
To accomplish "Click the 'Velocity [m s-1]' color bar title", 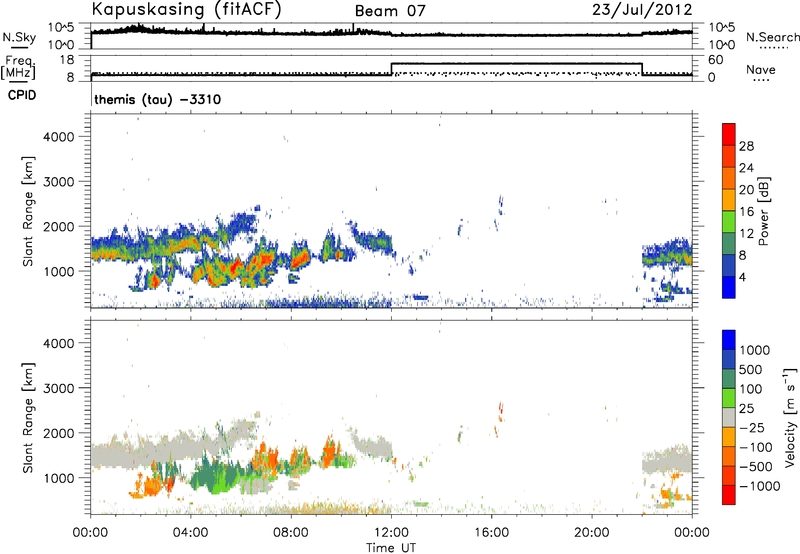I will coord(790,417).
